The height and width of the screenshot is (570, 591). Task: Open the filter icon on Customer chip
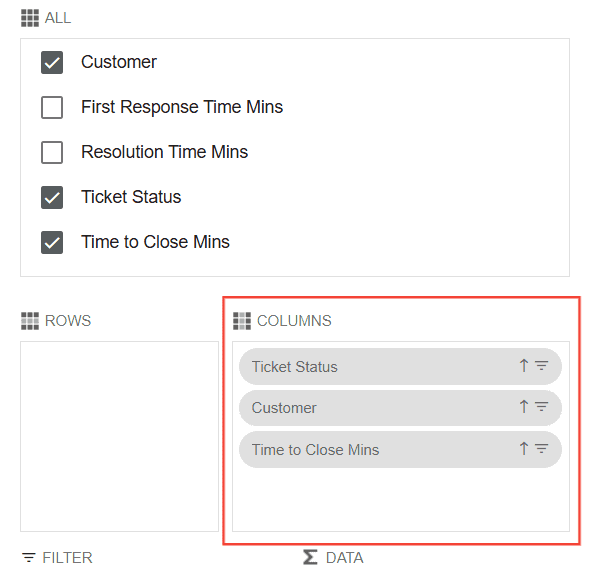click(542, 407)
